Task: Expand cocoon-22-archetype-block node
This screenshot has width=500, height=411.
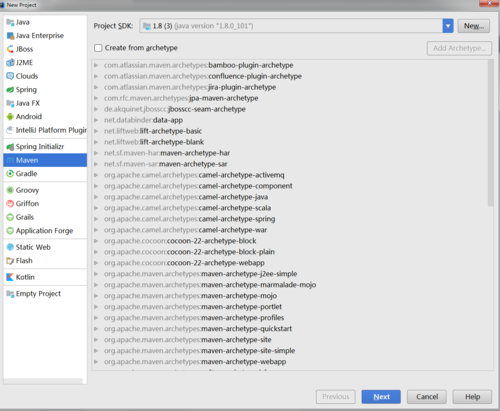Action: click(x=96, y=241)
